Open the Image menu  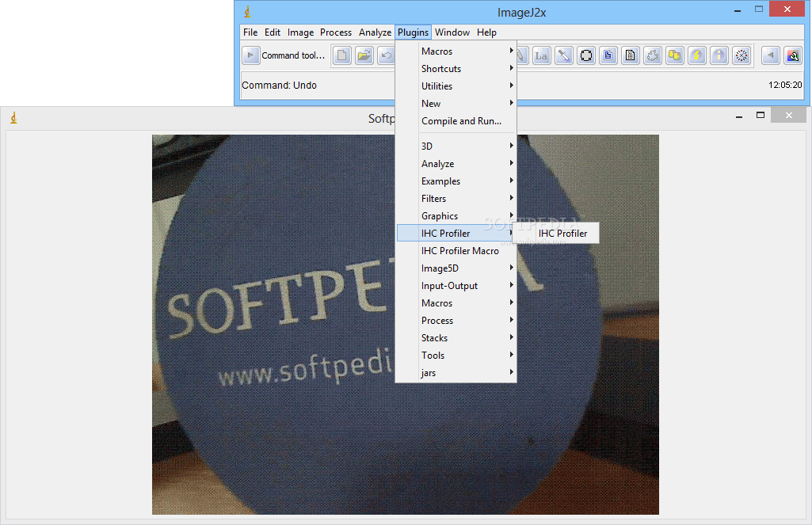300,32
